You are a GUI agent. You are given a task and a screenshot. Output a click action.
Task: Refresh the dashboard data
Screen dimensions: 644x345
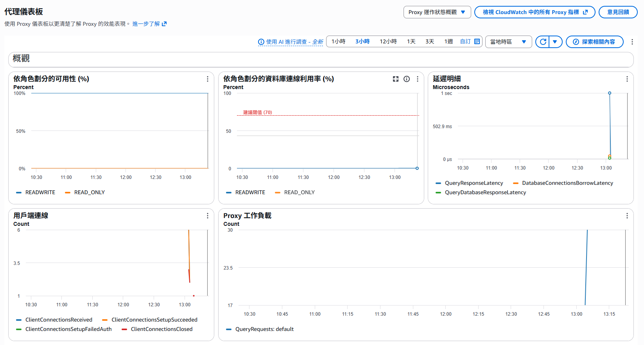[543, 42]
